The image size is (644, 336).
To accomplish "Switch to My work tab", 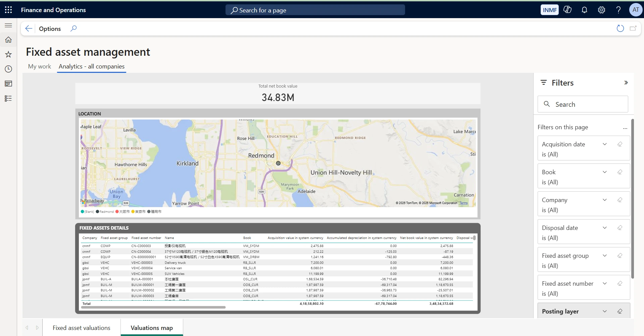I will (40, 66).
